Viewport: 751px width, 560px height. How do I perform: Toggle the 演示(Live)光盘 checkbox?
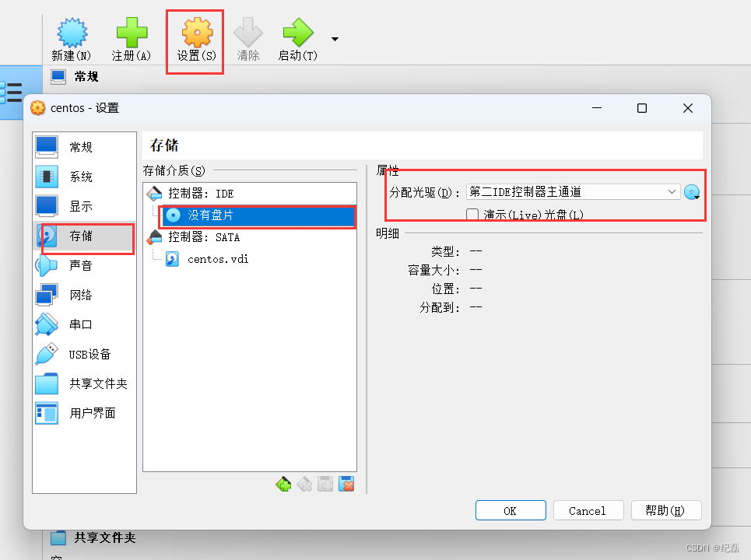[x=472, y=214]
